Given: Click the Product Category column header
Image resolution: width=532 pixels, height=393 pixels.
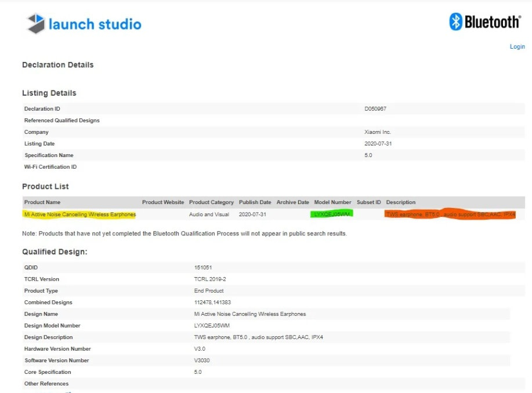Looking at the screenshot, I should 211,202.
